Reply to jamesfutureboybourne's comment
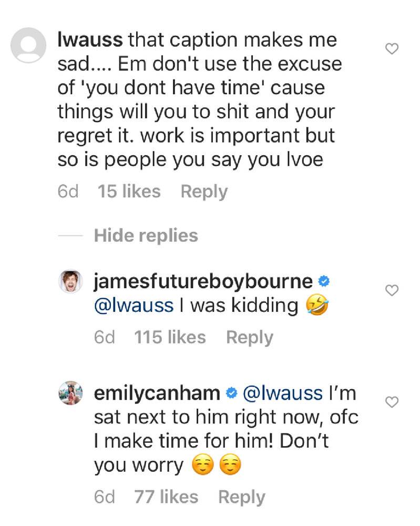420x526 pixels. 250,338
